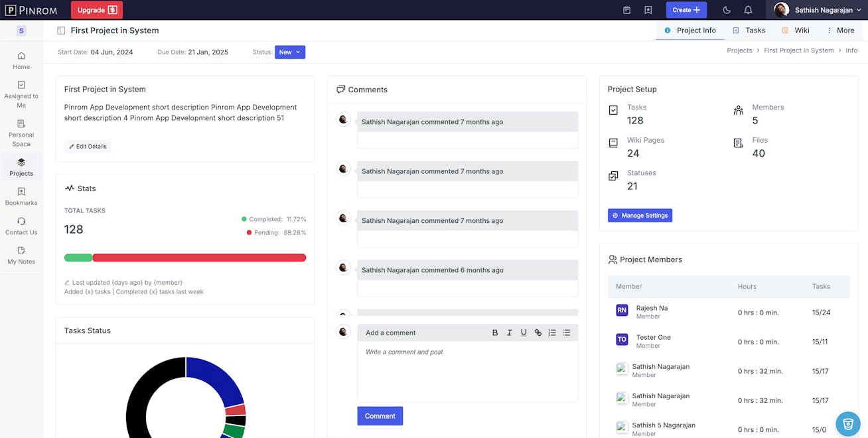Screen dimensions: 868x438
Task: Click the 15/24 tasks value for Rajesh Na
Action: pos(821,312)
